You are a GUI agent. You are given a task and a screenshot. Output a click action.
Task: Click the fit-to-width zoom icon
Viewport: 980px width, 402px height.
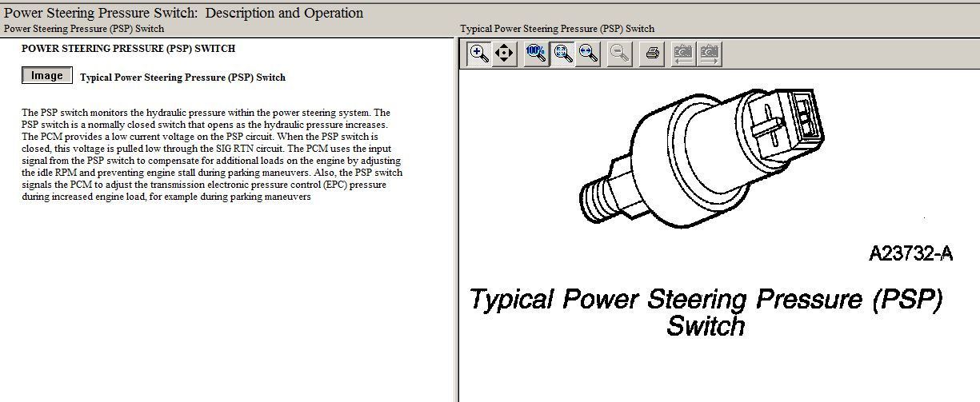(x=589, y=54)
